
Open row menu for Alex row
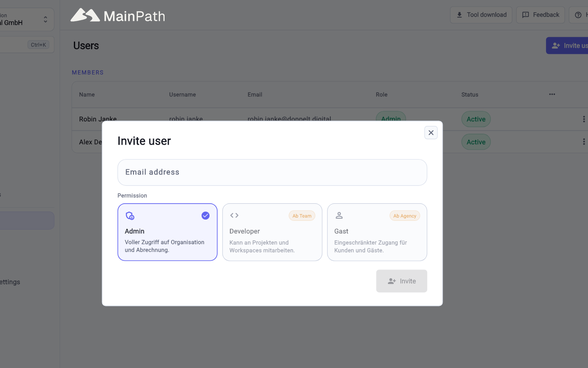click(584, 141)
